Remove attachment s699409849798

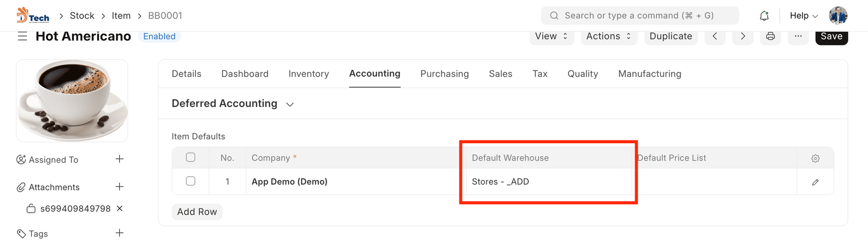(x=119, y=208)
